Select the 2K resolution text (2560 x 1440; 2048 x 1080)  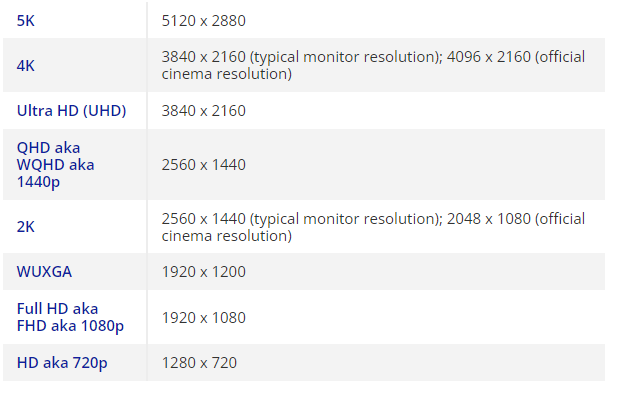[x=373, y=227]
